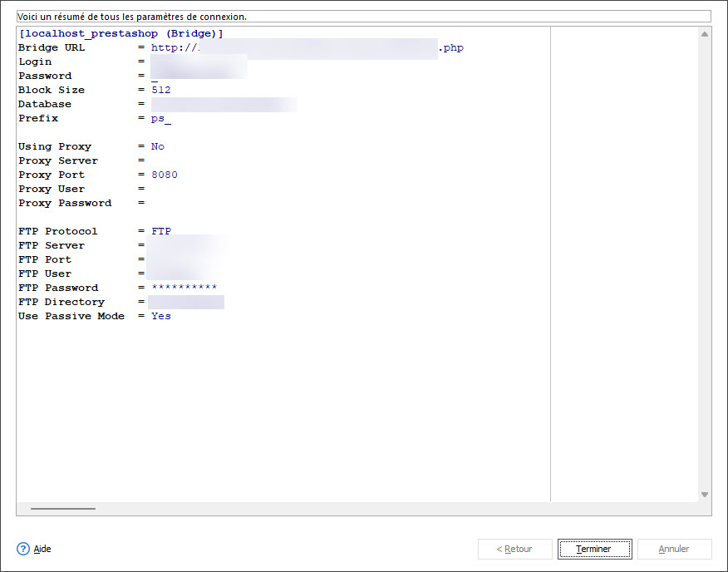Click the Proxy Server label

58,160
